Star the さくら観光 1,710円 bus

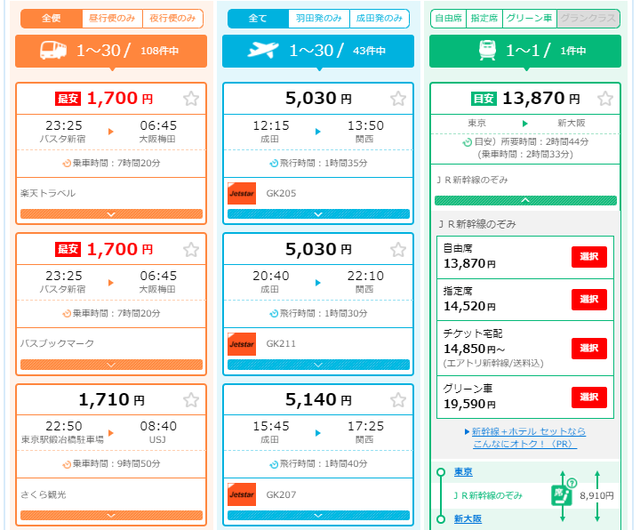191,399
